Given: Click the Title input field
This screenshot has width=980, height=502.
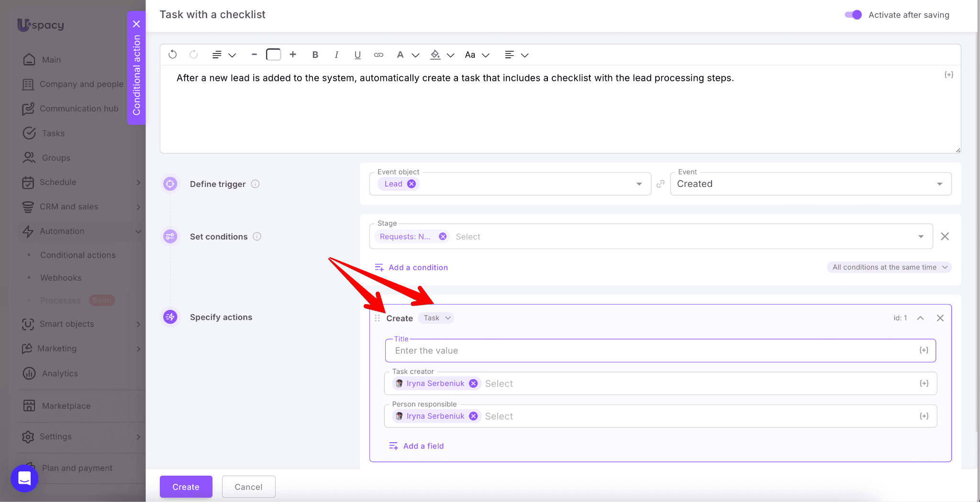Looking at the screenshot, I should 651,351.
